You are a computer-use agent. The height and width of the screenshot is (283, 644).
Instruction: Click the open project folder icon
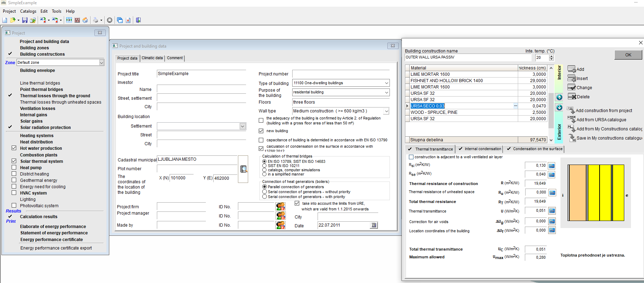(x=13, y=20)
